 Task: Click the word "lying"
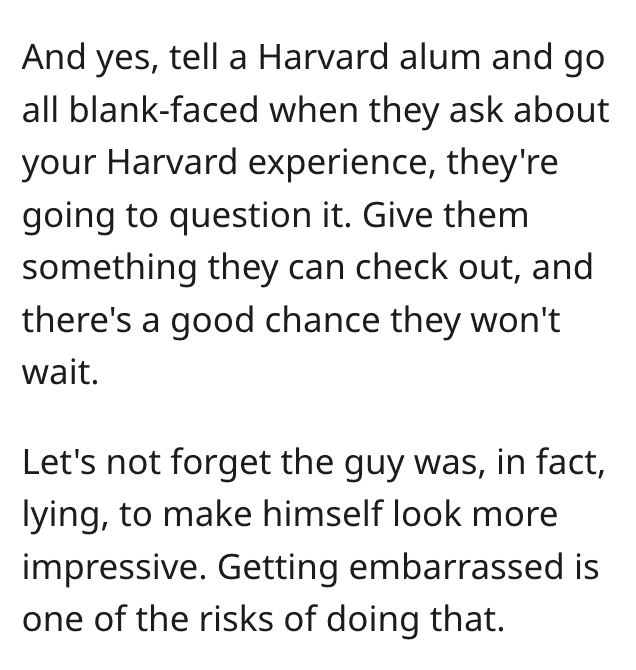(65, 516)
